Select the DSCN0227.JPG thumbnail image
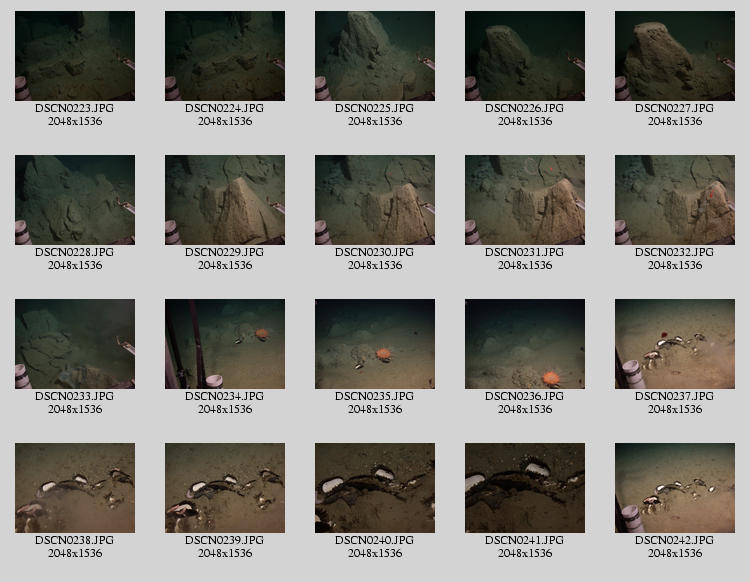This screenshot has width=750, height=582. pyautogui.click(x=675, y=56)
